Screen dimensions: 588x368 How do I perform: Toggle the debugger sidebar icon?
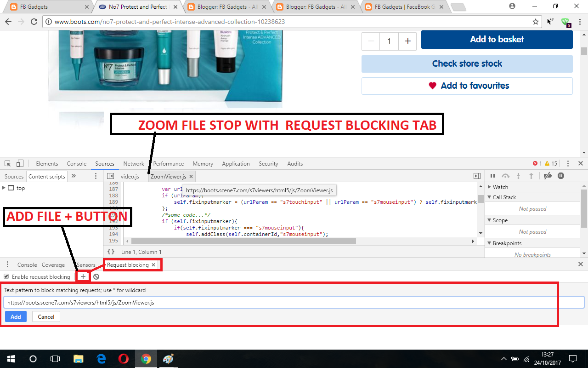coord(477,176)
